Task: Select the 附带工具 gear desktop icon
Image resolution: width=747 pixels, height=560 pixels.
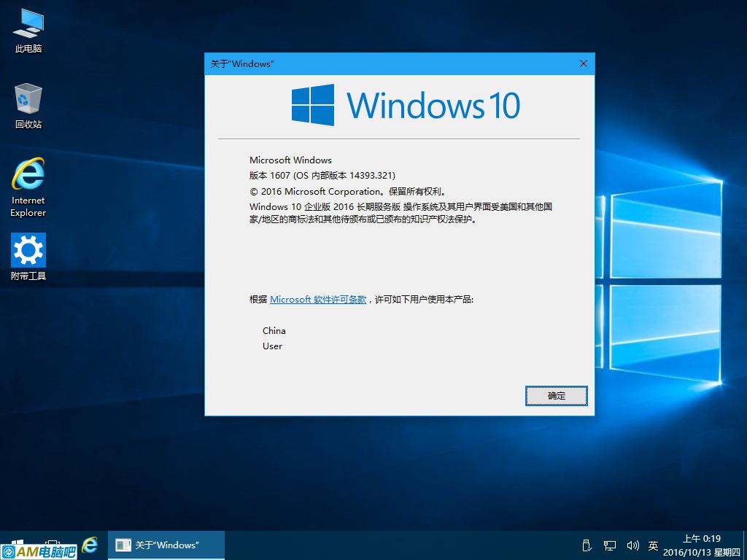Action: 28,257
